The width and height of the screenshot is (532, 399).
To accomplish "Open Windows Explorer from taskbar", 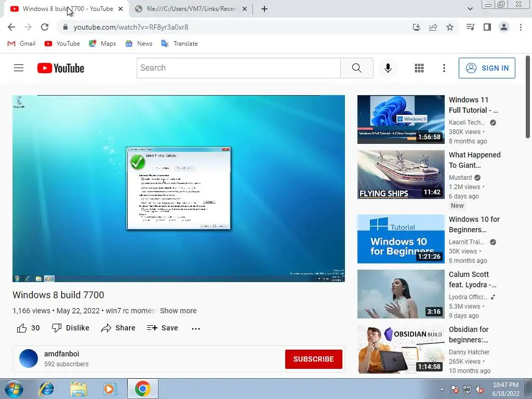I will point(78,389).
